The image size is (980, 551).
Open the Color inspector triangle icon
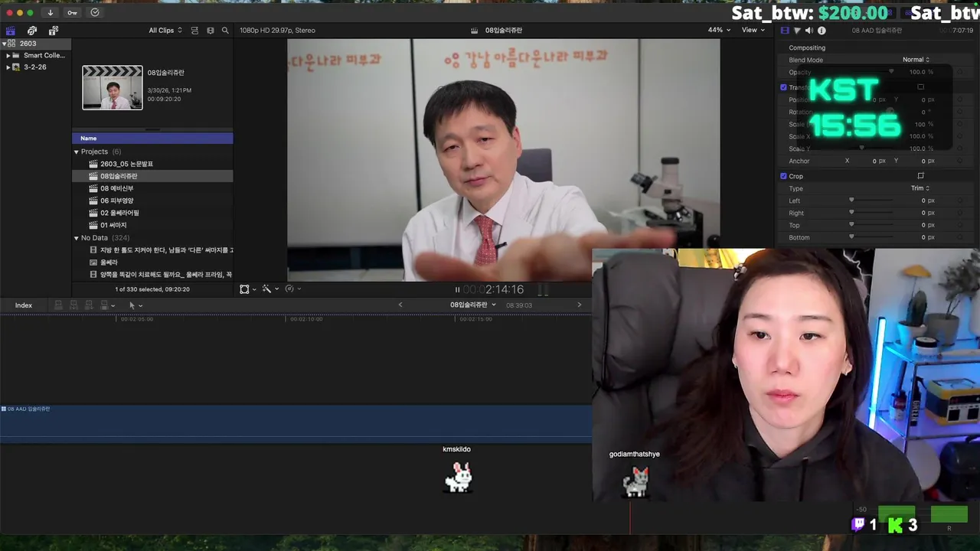pos(797,31)
